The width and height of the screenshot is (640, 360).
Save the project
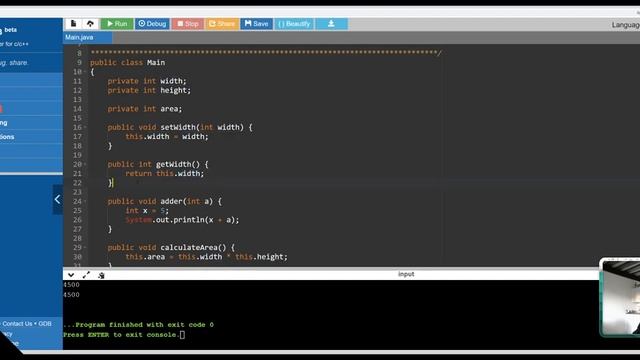point(256,24)
